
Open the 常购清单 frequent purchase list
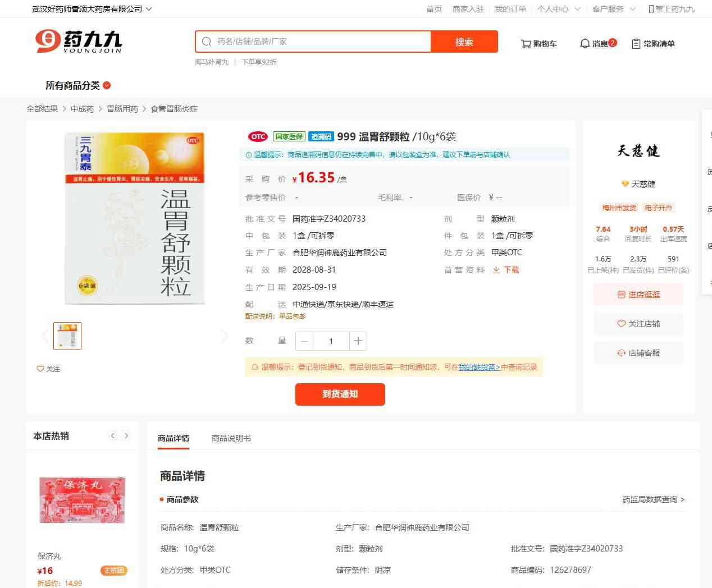(x=653, y=44)
